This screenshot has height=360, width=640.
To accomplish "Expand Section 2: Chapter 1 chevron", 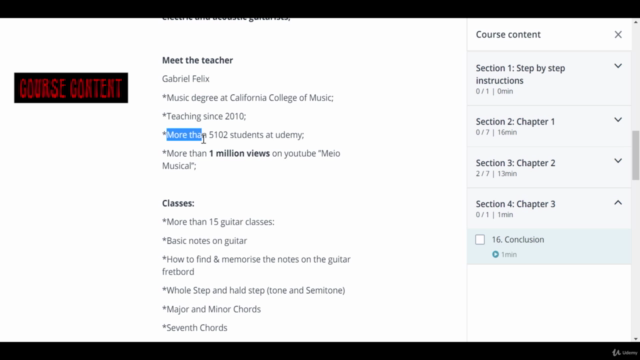I will [618, 120].
